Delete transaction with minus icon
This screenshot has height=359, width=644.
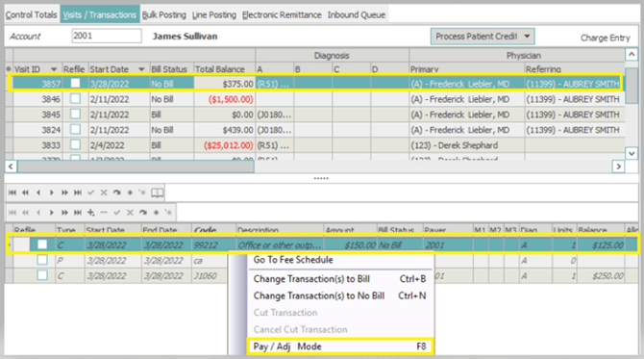(x=104, y=213)
